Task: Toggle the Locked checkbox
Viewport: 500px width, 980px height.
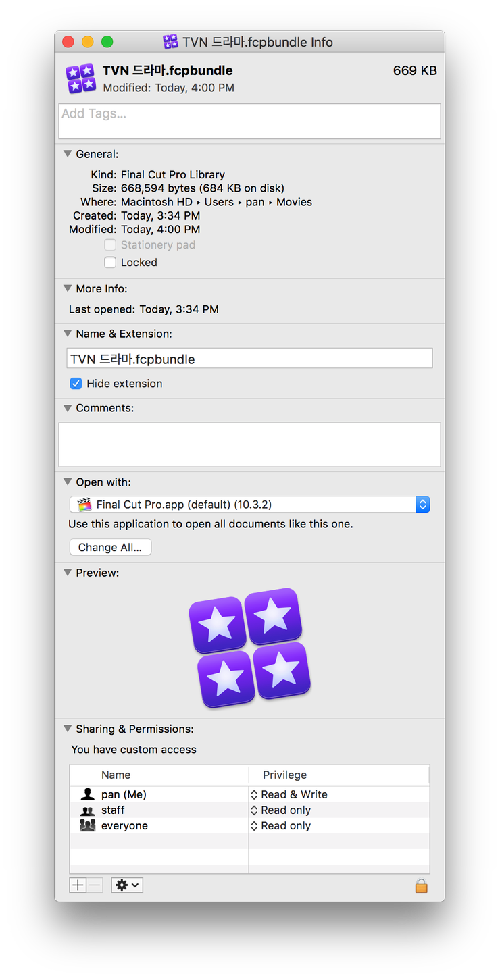Action: 110,263
